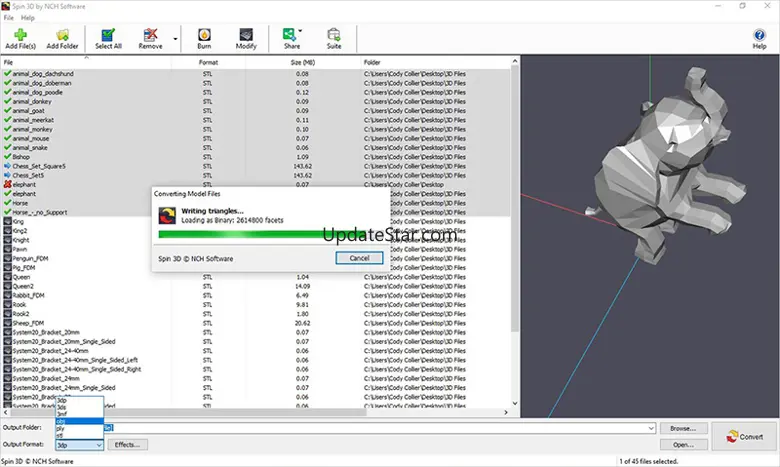The height and width of the screenshot is (467, 780).
Task: Click the Effects... button
Action: coord(127,444)
